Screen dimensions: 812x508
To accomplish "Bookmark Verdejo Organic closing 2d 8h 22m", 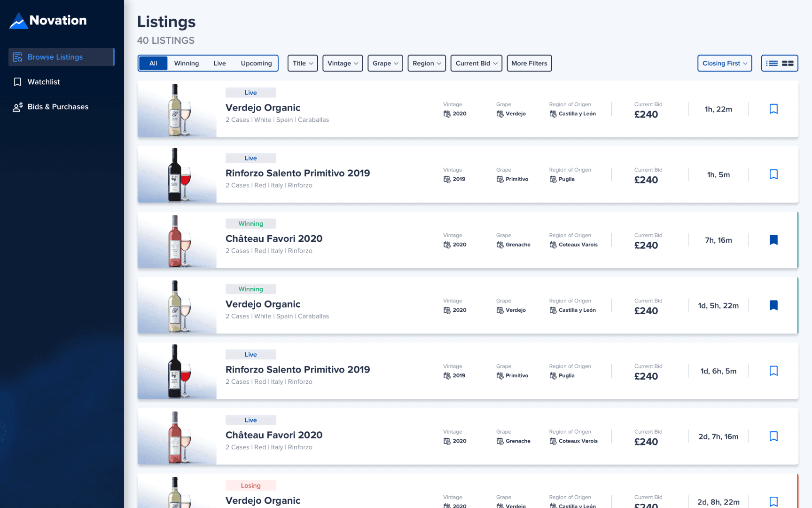I will [x=773, y=501].
